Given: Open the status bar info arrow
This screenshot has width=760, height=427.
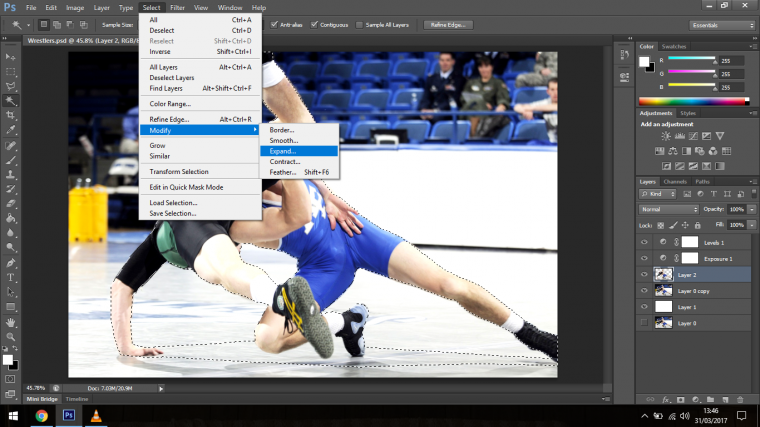Looking at the screenshot, I should point(161,388).
